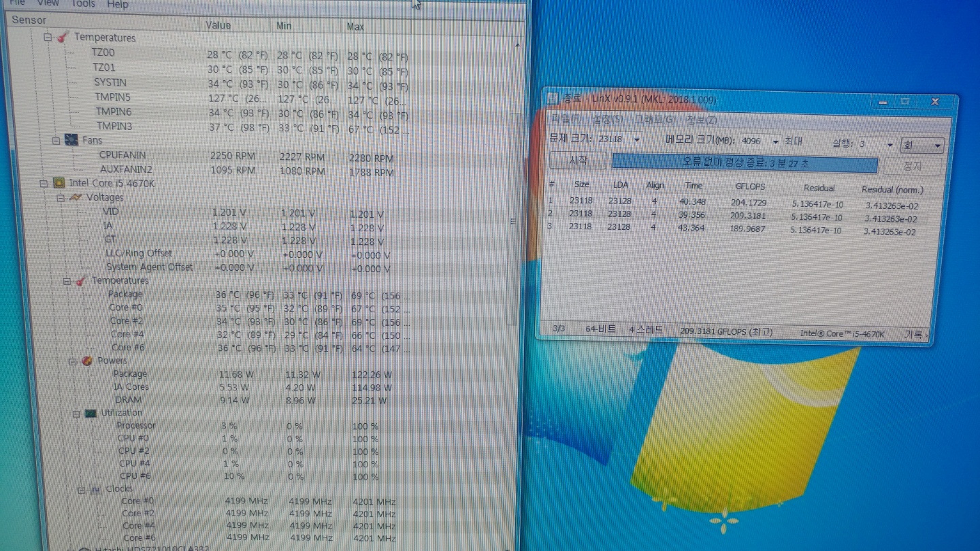Click the 189.9687 GFLOPS result in row 3
This screenshot has height=551, width=980.
[x=747, y=229]
